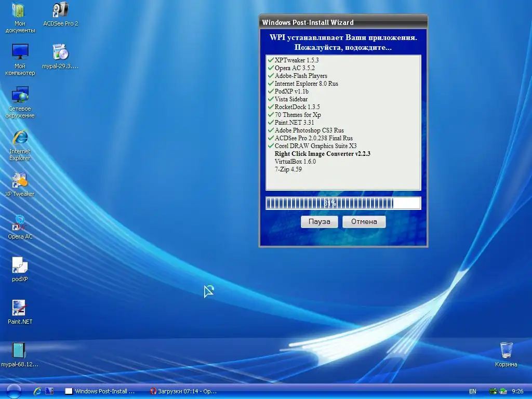Select Corel DRAW Graphics Suite X3 entry

click(x=315, y=146)
